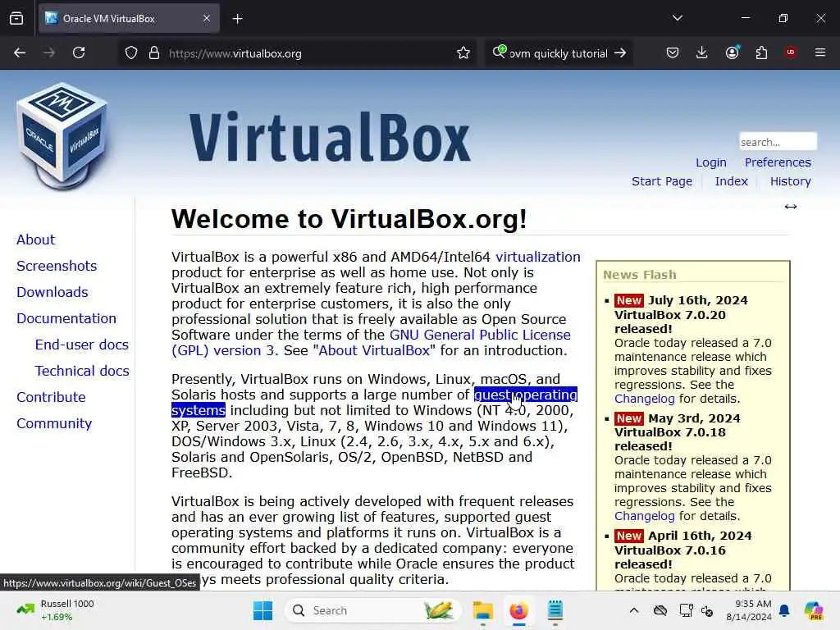The image size is (840, 630).
Task: Open Changelog link for 7.0.18 release
Action: pos(645,516)
